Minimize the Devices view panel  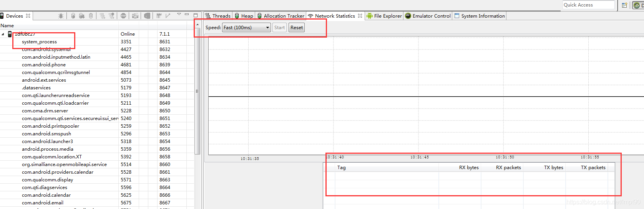point(187,15)
